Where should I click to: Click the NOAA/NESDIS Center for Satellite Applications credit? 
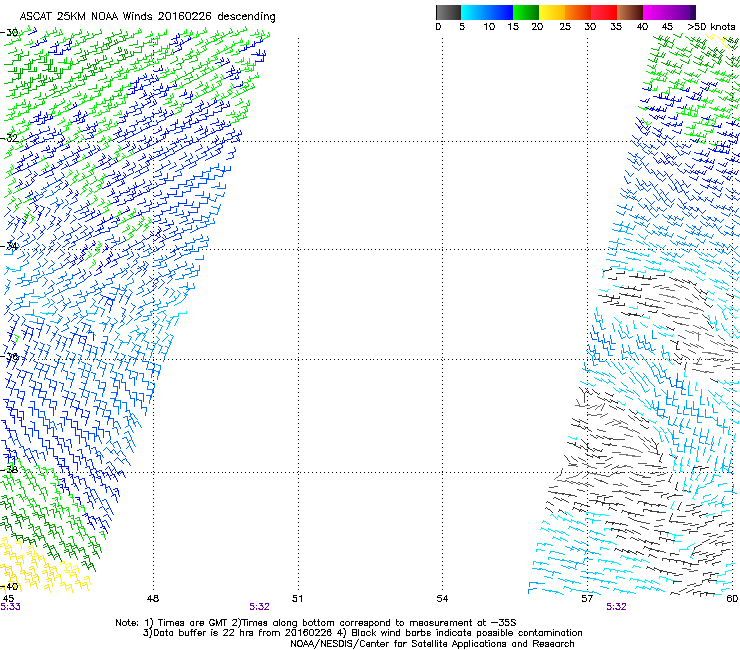pos(432,644)
